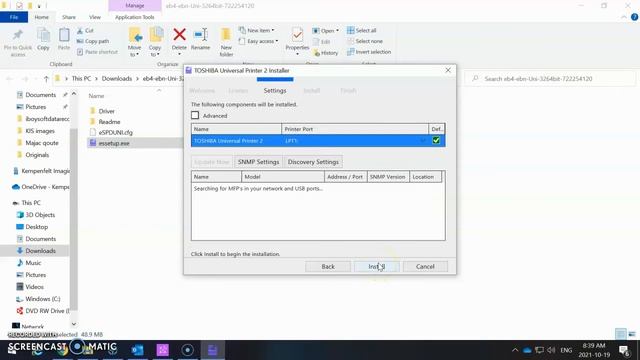This screenshot has width=640, height=360.
Task: Open Action Center notification icon
Action: pos(623,350)
